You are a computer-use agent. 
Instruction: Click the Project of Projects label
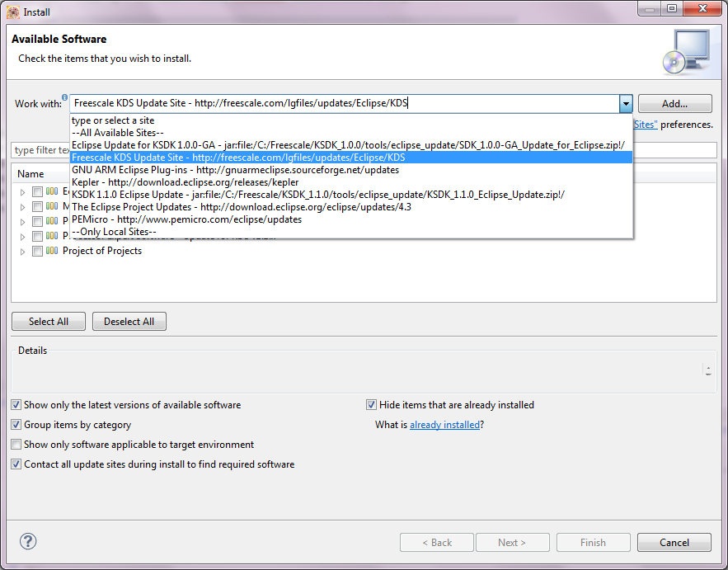coord(102,251)
